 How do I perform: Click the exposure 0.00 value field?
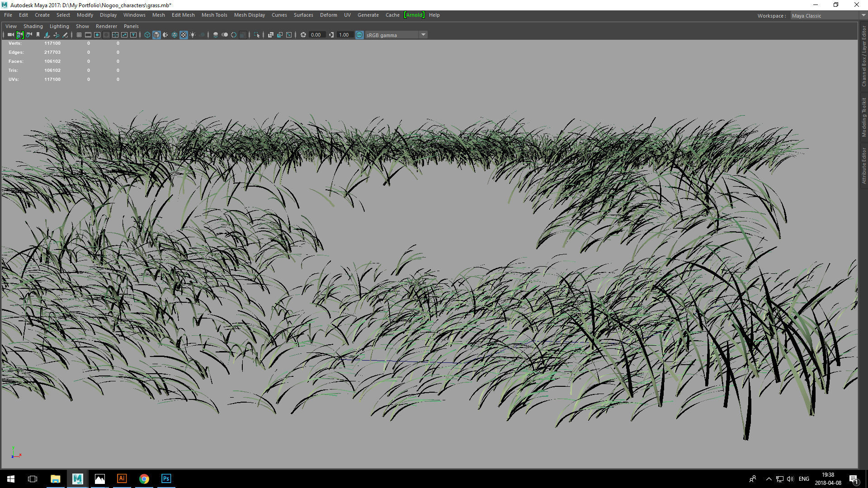316,35
